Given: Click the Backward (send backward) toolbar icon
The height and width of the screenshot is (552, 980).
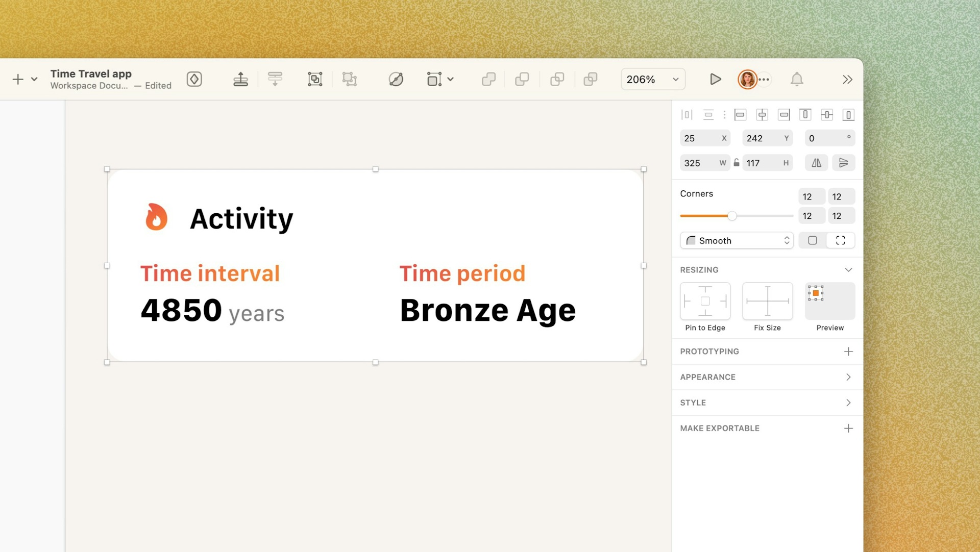Looking at the screenshot, I should [x=275, y=79].
